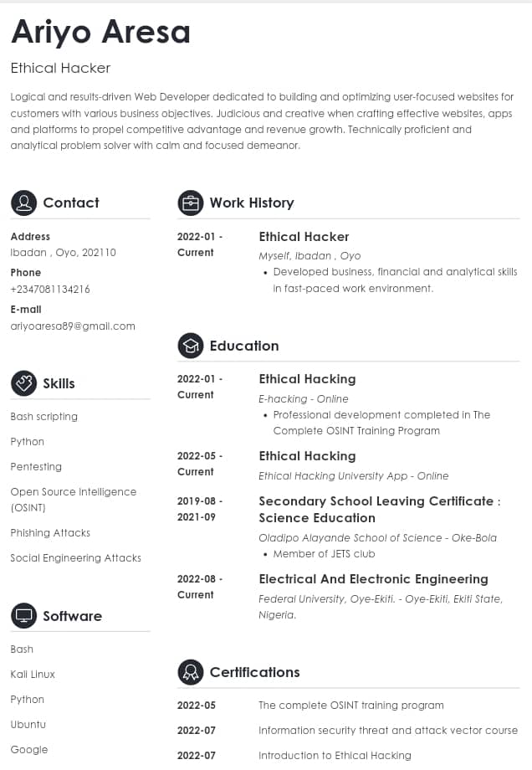Click Social Engineering Attacks skill
The image size is (532, 770).
click(x=76, y=557)
